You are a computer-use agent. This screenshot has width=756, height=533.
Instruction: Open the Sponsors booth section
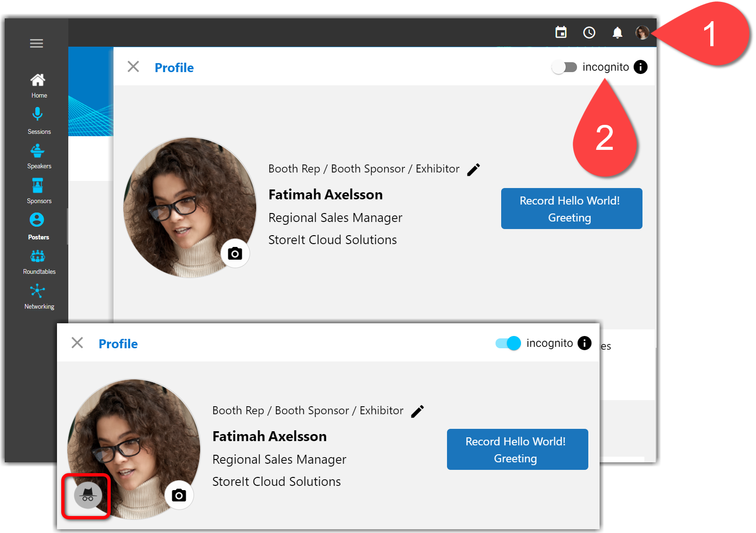(x=38, y=190)
